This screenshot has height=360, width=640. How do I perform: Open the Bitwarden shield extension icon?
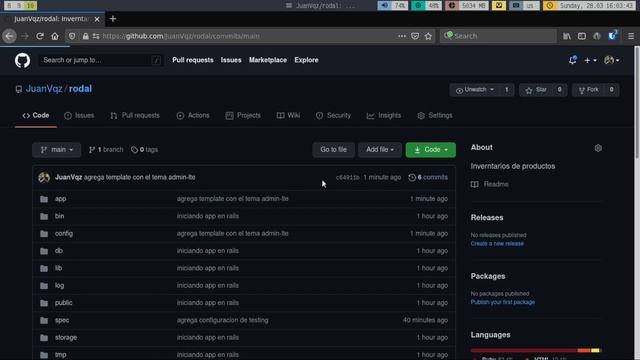(x=612, y=36)
